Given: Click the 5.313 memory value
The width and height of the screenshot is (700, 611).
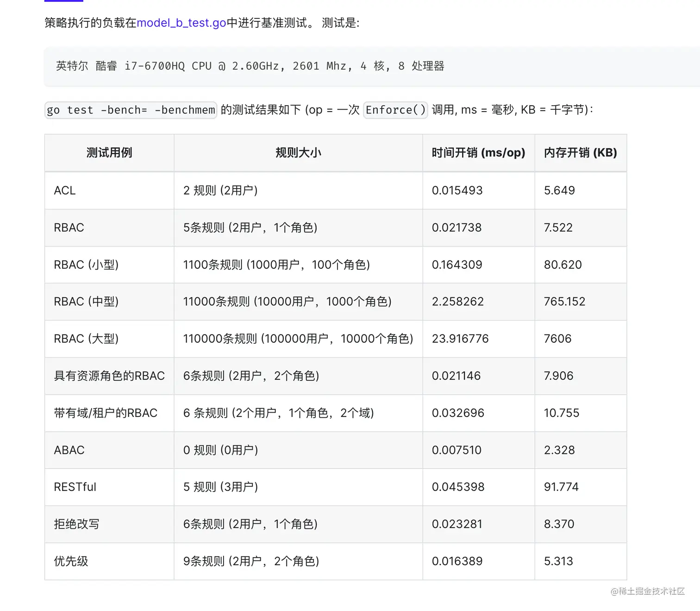Looking at the screenshot, I should 558,561.
